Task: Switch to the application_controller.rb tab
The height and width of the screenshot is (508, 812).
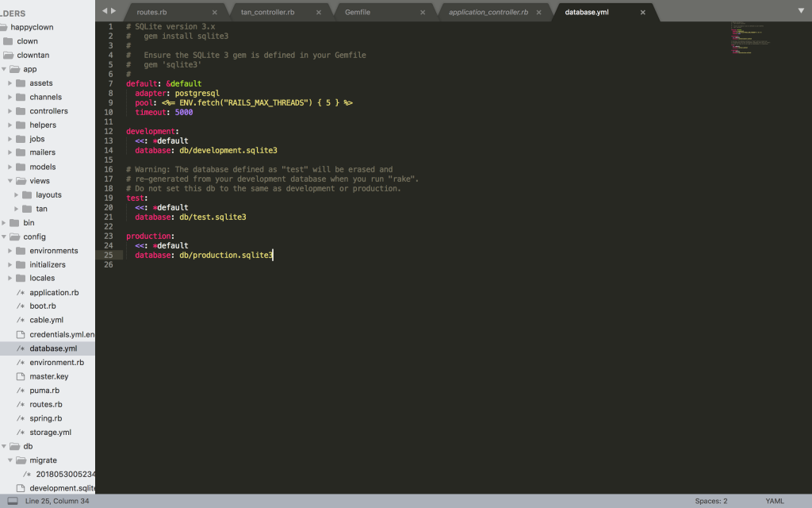Action: pos(488,12)
